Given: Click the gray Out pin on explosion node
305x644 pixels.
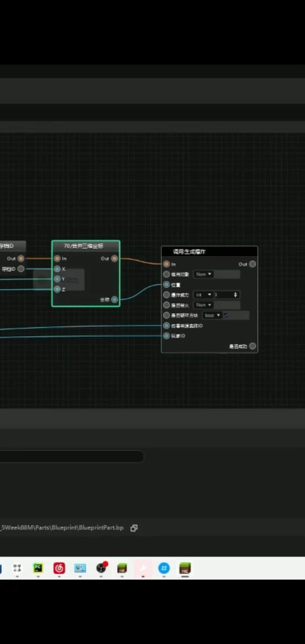Looking at the screenshot, I should click(253, 264).
